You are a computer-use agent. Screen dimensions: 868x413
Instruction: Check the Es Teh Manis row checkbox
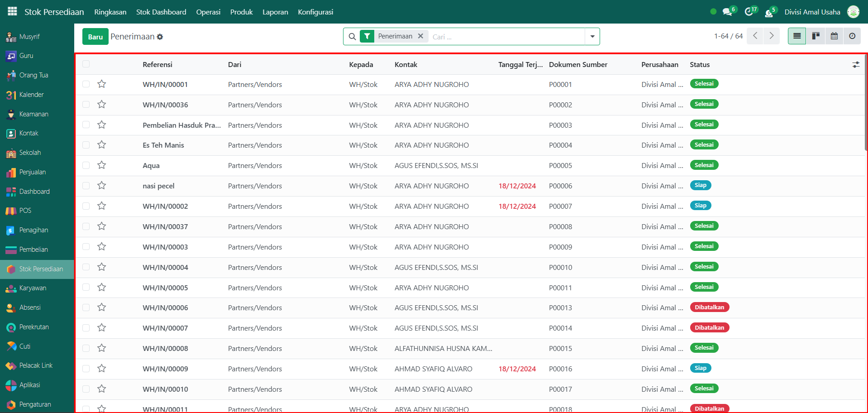(86, 145)
